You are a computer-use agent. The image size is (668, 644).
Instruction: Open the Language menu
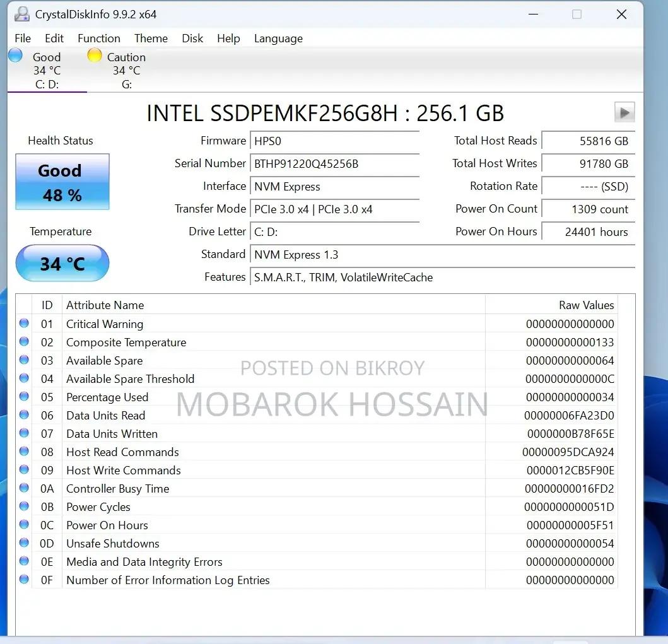pyautogui.click(x=278, y=38)
